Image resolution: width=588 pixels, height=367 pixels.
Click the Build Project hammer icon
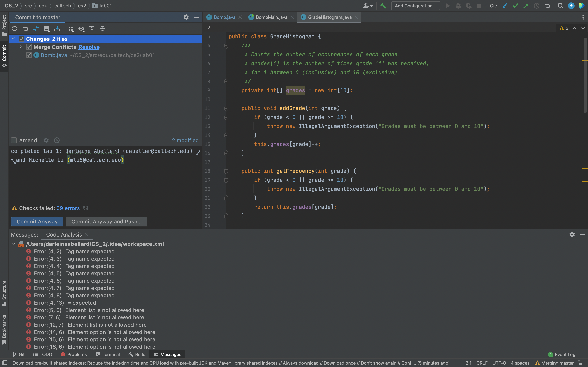(383, 6)
